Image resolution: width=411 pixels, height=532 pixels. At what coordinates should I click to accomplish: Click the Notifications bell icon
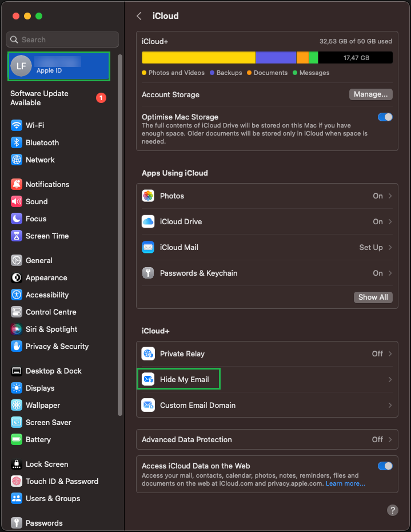click(x=16, y=184)
